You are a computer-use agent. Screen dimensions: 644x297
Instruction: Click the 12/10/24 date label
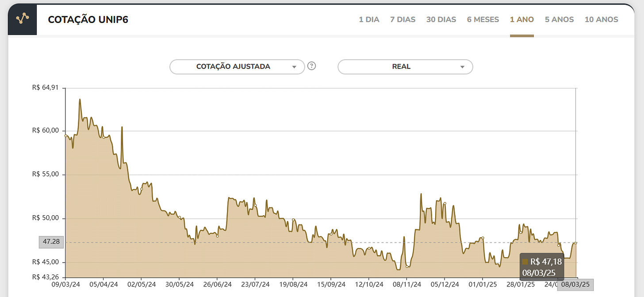coord(369,285)
